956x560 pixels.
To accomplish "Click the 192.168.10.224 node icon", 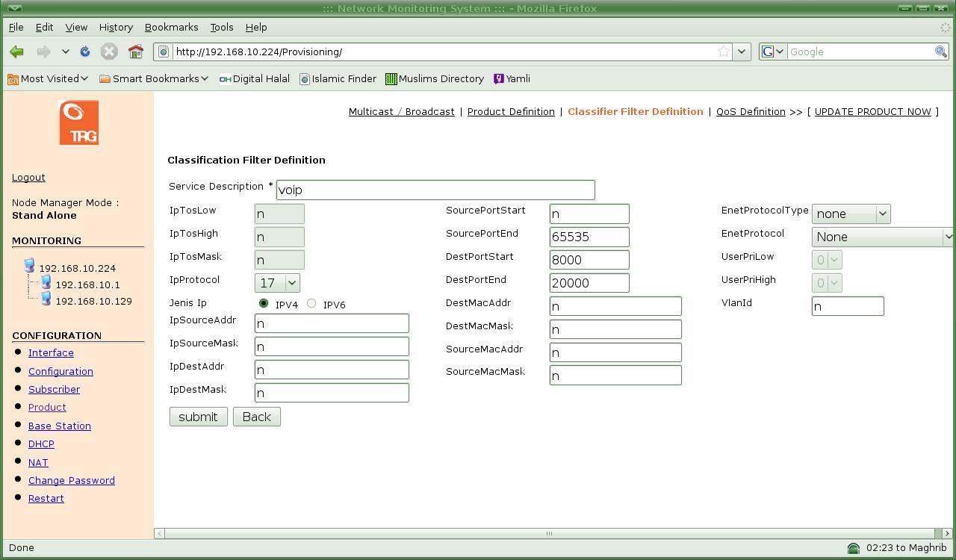I will [29, 266].
